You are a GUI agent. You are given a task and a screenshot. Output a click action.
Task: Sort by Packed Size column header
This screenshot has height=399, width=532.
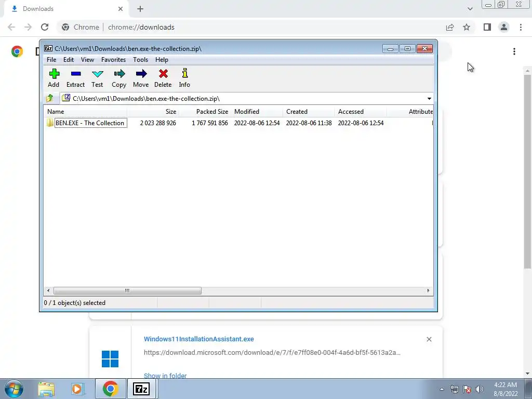pyautogui.click(x=205, y=112)
